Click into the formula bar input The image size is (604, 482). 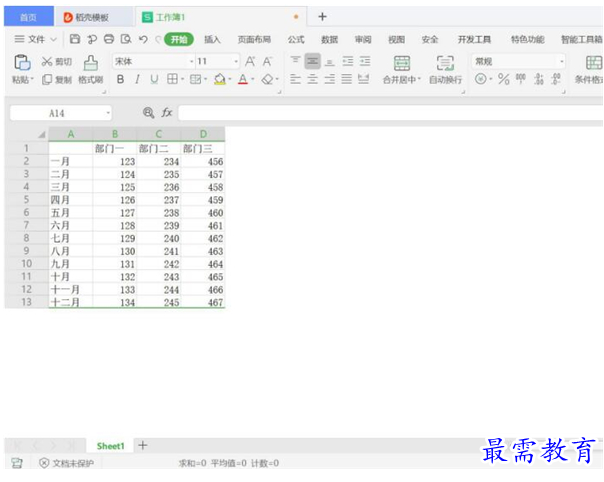click(x=390, y=113)
